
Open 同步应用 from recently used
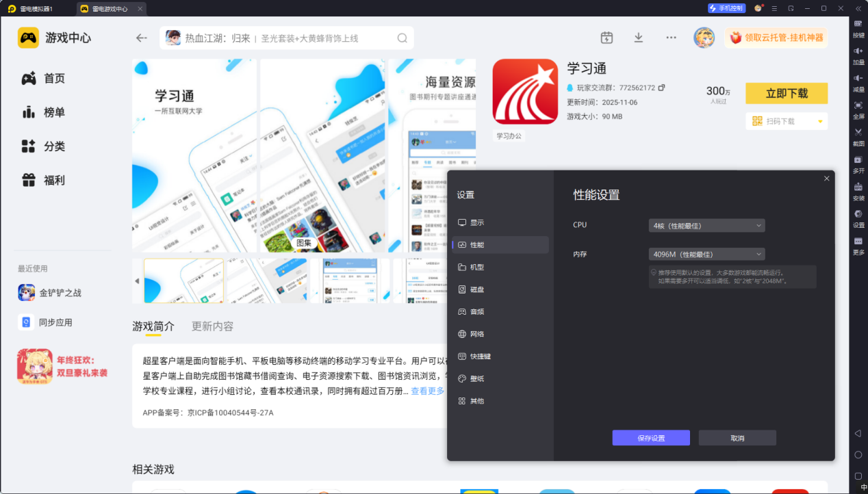[x=45, y=322]
